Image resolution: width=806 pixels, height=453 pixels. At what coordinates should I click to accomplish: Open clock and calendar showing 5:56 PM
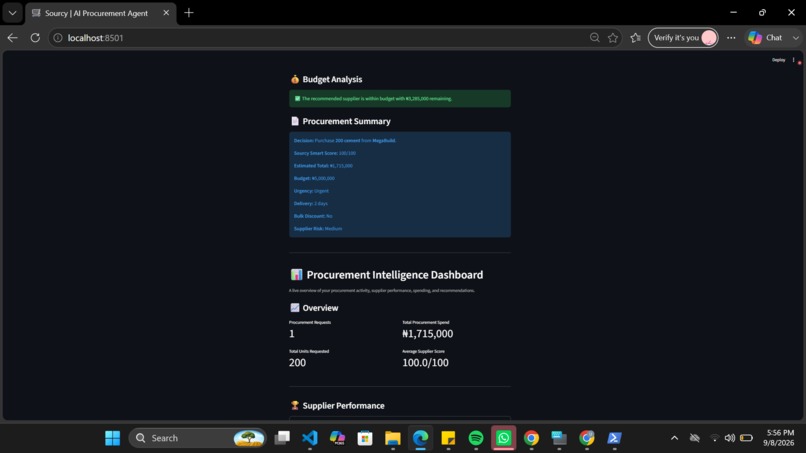780,438
